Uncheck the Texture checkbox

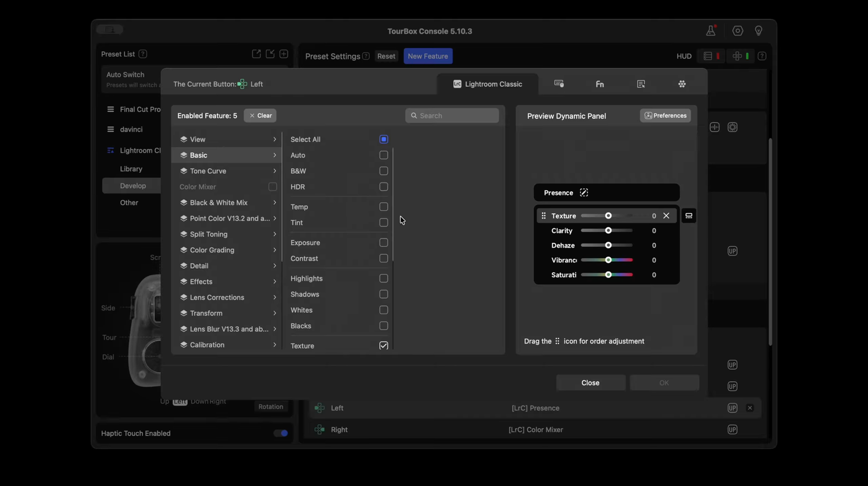click(384, 345)
